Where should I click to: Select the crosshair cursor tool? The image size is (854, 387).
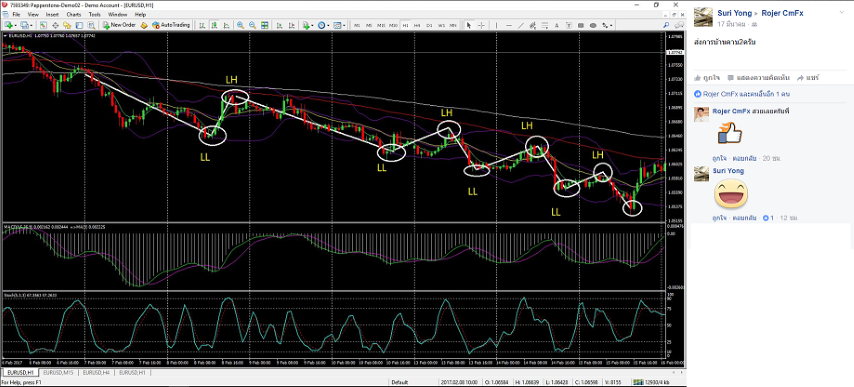pyautogui.click(x=481, y=25)
